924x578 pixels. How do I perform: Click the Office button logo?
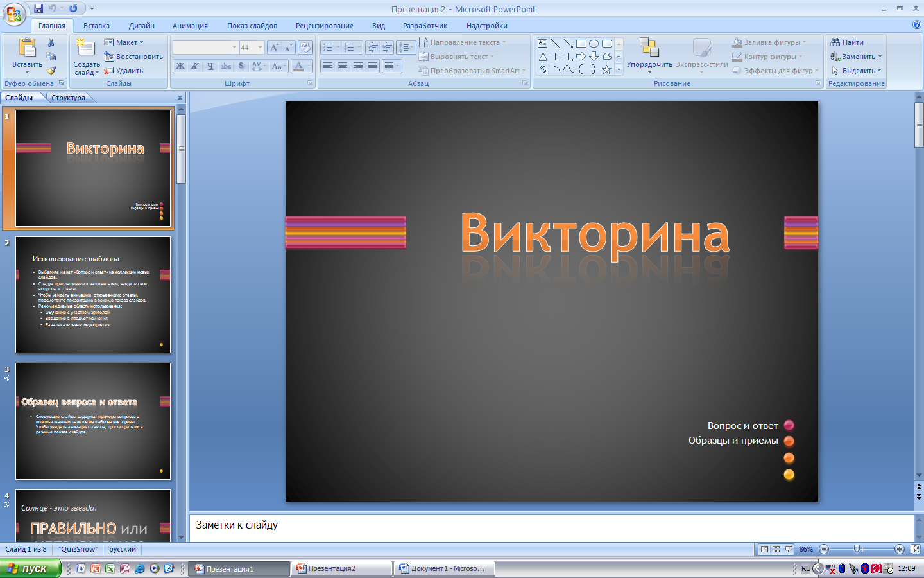[x=14, y=14]
